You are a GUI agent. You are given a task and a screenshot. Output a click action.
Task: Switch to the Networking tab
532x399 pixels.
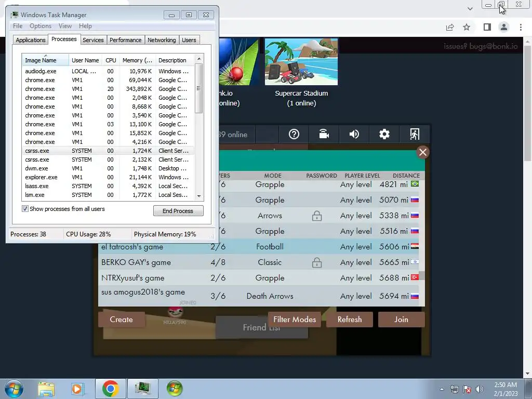(x=162, y=40)
